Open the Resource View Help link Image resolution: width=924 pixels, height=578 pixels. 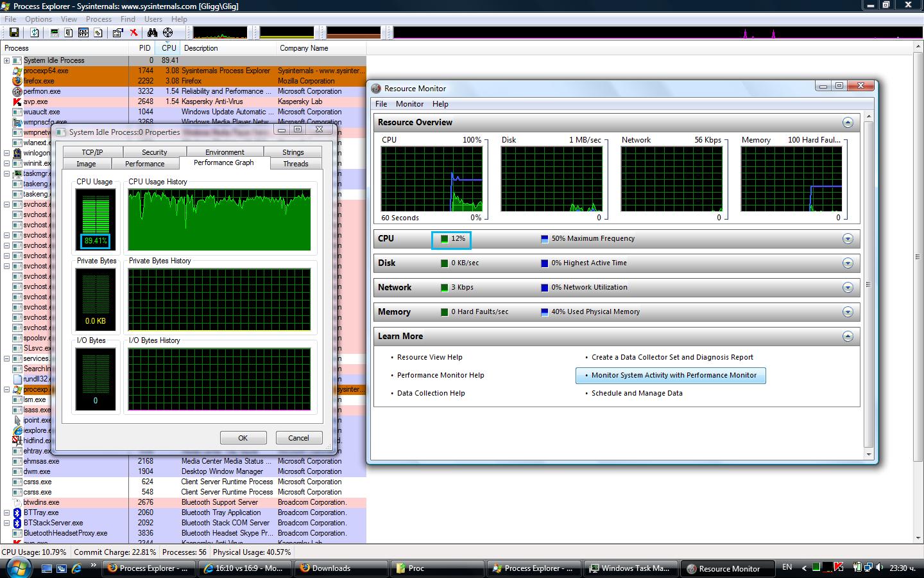click(429, 357)
